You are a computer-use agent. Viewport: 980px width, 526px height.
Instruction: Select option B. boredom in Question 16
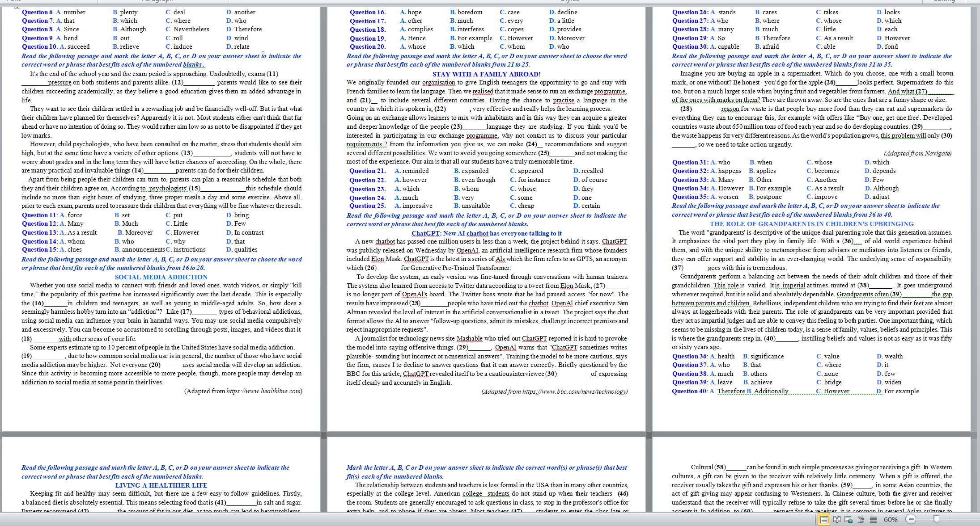466,12
